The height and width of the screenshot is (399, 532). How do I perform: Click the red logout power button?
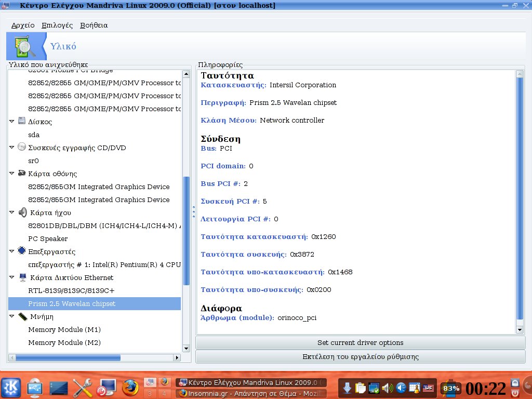coord(515,393)
